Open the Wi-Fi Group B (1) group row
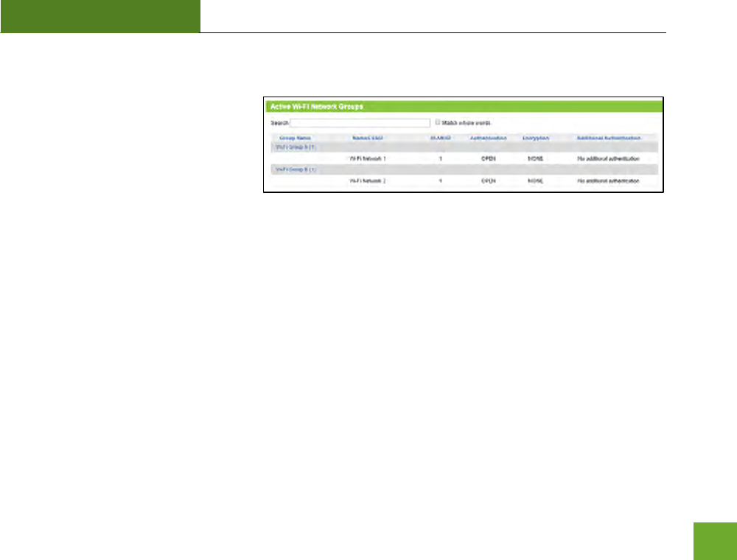Viewport: 737px width, 560px height. [464, 169]
